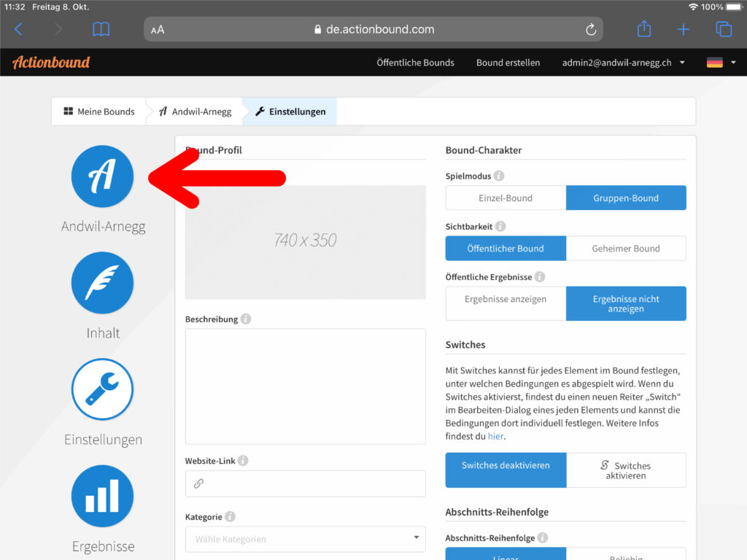Click the Spielmodus info icon
The width and height of the screenshot is (747, 560).
[x=499, y=176]
